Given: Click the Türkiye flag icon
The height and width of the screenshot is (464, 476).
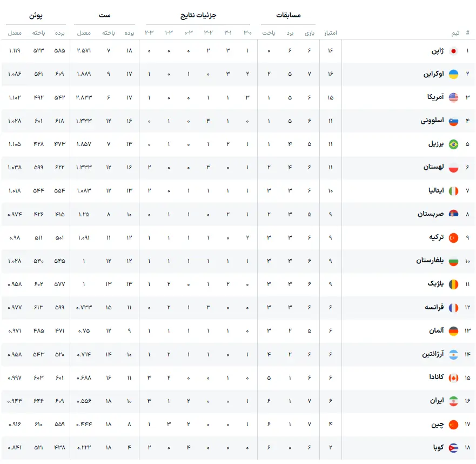Looking at the screenshot, I should pyautogui.click(x=453, y=237).
